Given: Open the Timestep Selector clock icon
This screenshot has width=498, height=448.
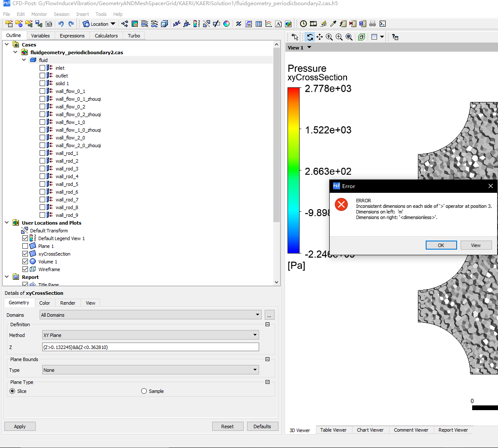Looking at the screenshot, I should 303,24.
